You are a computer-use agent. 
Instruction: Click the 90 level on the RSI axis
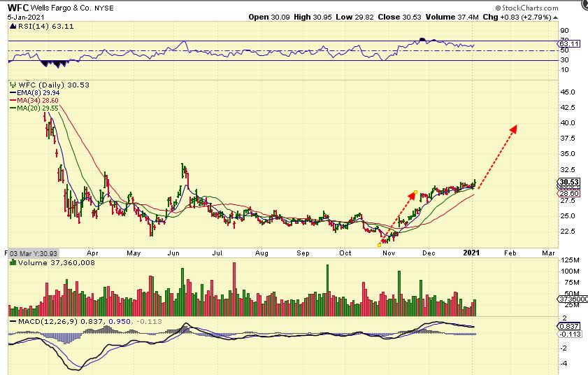click(564, 31)
